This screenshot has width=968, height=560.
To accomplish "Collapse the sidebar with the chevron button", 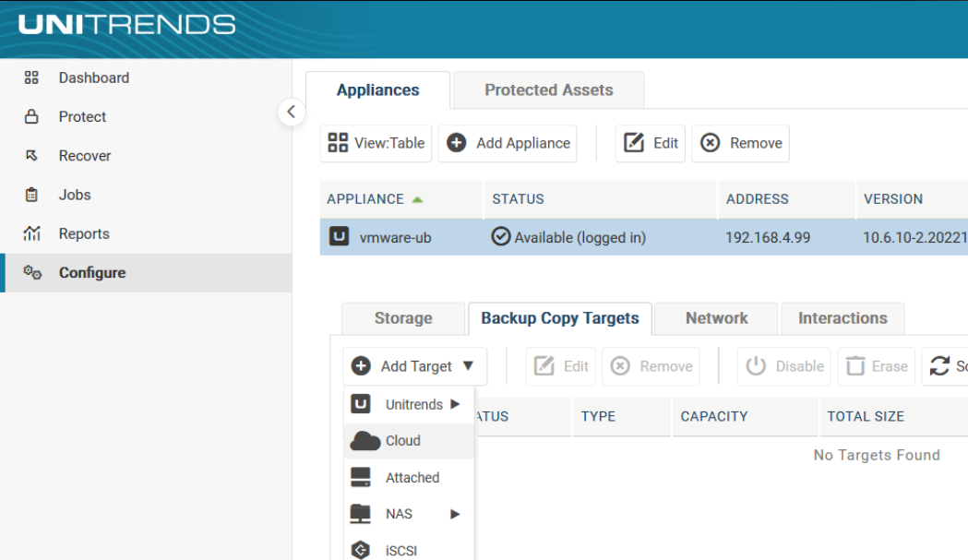I will (292, 112).
